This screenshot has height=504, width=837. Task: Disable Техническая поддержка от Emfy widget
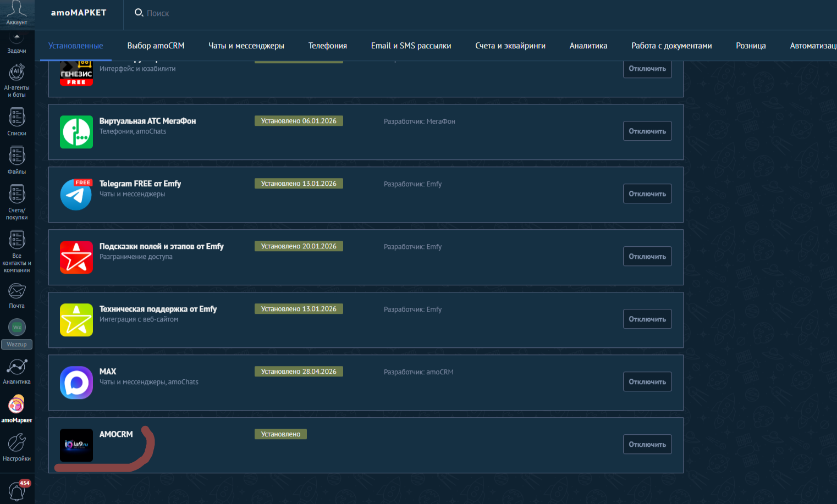[x=647, y=319]
